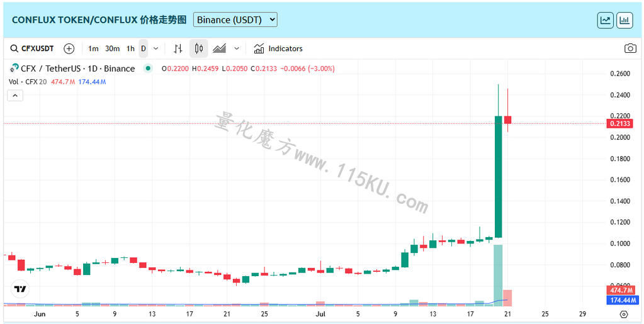Click the current price label 0.2133
This screenshot has height=324, width=644.
619,123
